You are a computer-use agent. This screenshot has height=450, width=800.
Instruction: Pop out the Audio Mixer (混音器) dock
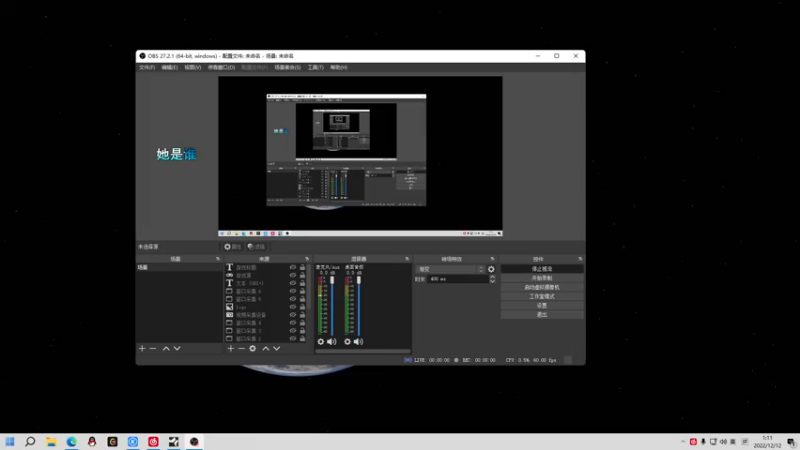(407, 259)
